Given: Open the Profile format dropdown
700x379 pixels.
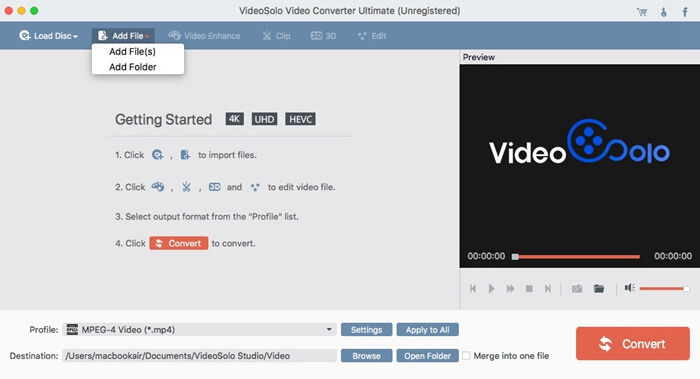Looking at the screenshot, I should pos(200,329).
